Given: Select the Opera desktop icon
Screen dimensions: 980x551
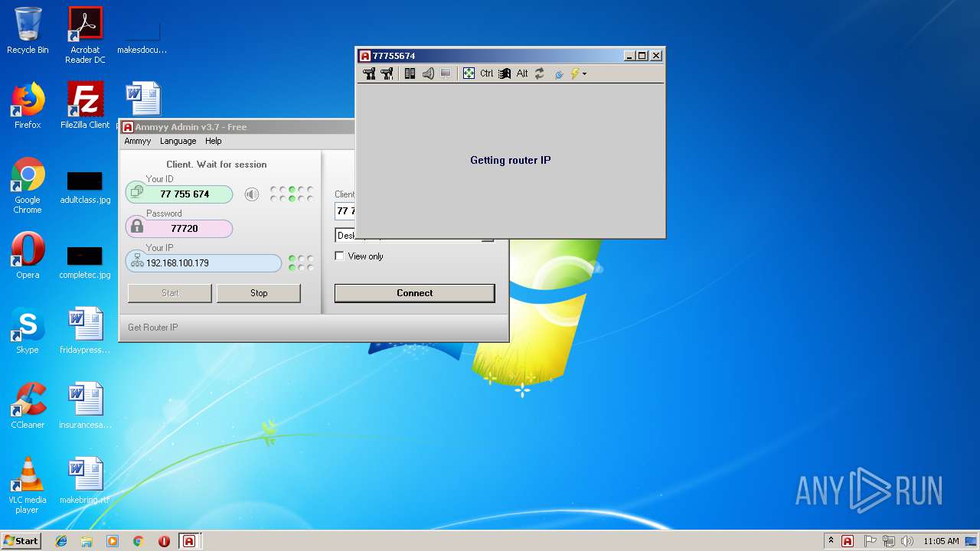Looking at the screenshot, I should [28, 256].
